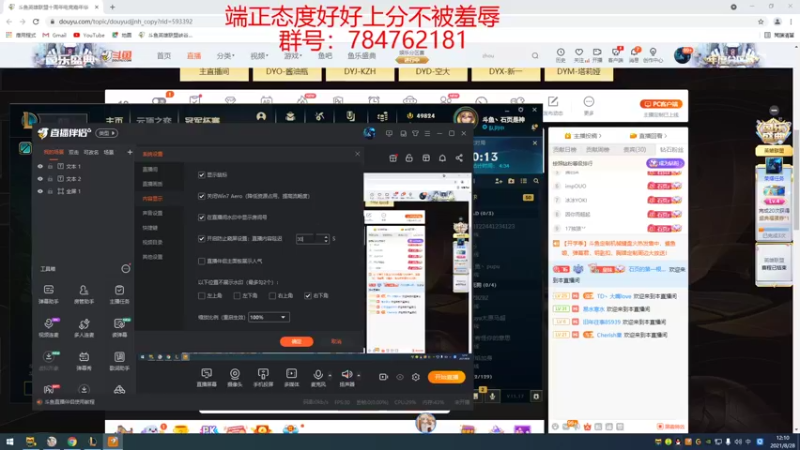The height and width of the screenshot is (450, 800).
Task: Click the add friend icon in League client
Action: [498, 181]
